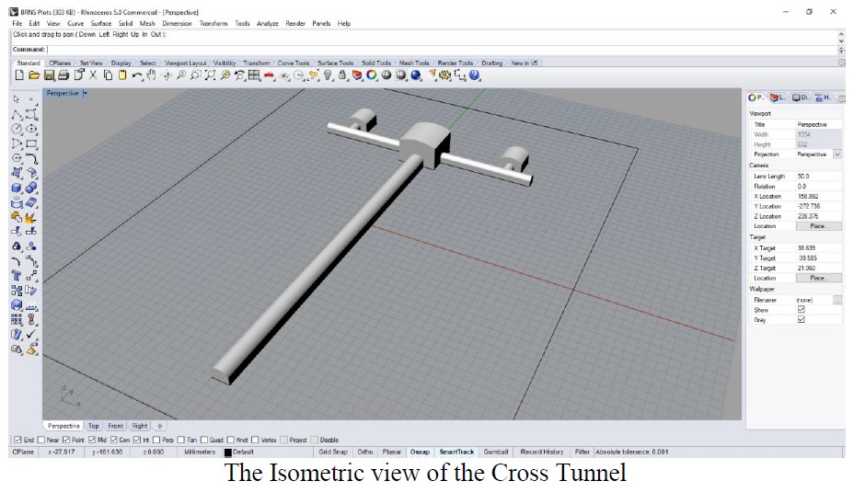Open the Projection dropdown in properties
This screenshot has height=504, width=865.
836,155
